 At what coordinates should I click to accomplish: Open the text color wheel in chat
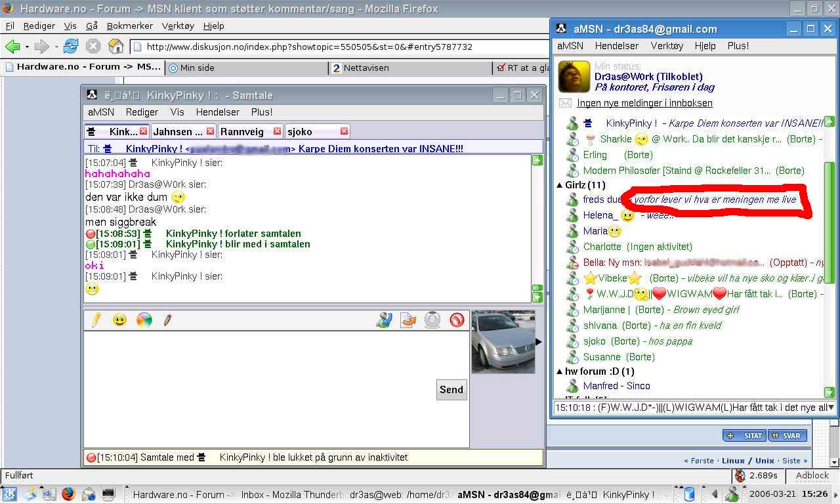[x=144, y=320]
